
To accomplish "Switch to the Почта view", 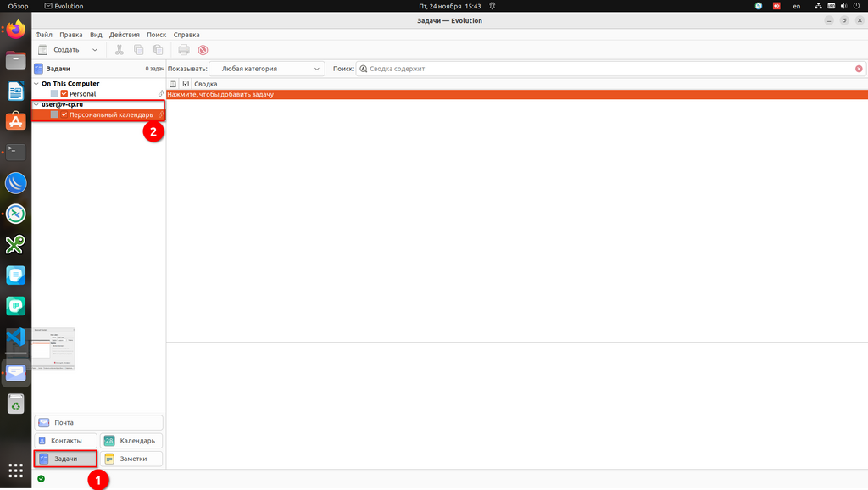I will 98,422.
